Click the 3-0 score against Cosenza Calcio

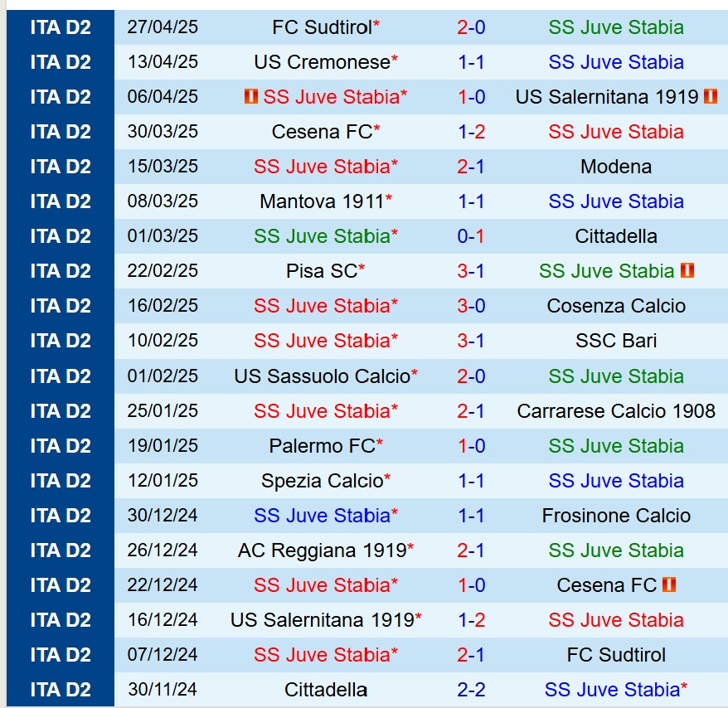[471, 306]
